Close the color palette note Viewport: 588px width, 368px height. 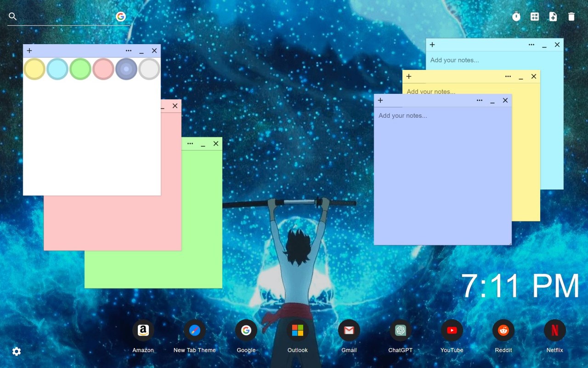tap(154, 51)
